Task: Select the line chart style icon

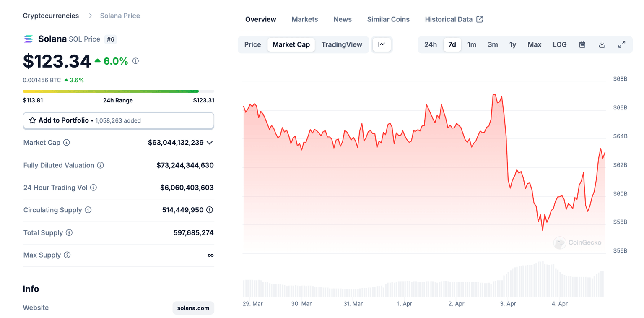Action: tap(382, 44)
